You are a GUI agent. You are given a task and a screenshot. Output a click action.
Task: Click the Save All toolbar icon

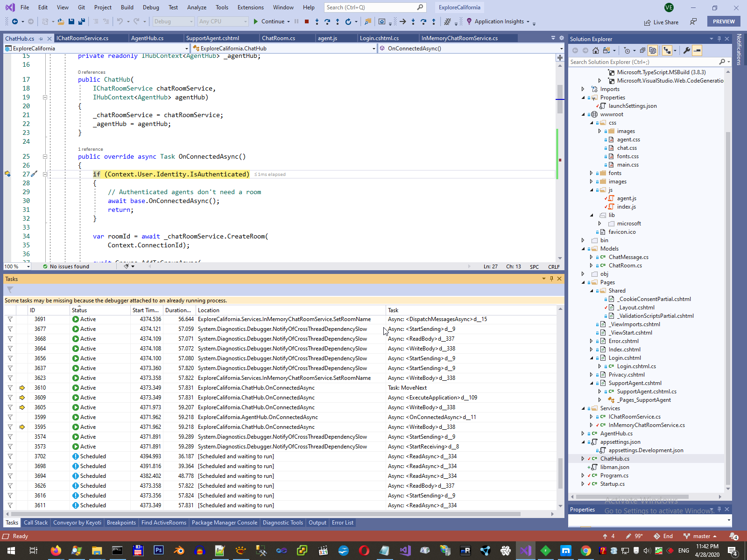[82, 21]
